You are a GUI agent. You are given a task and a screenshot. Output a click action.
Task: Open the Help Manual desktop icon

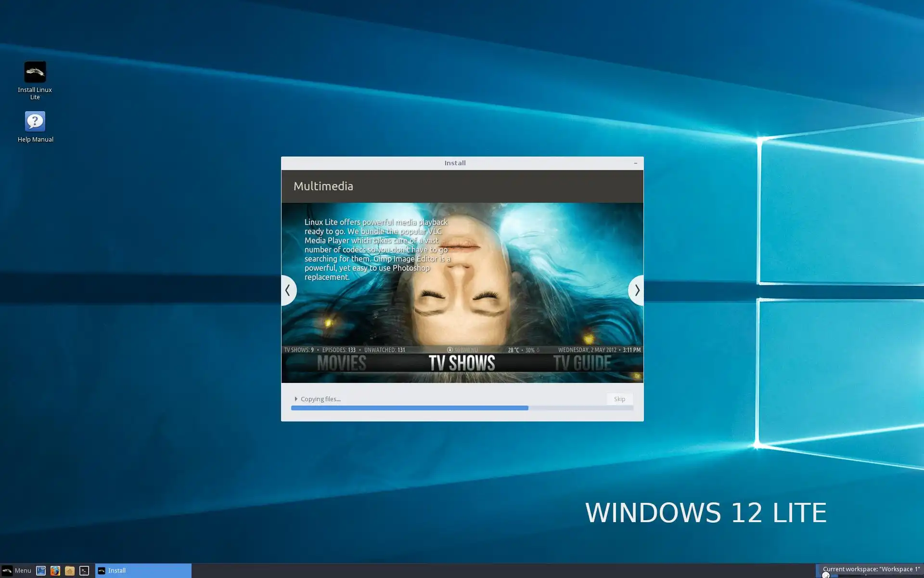click(x=35, y=121)
